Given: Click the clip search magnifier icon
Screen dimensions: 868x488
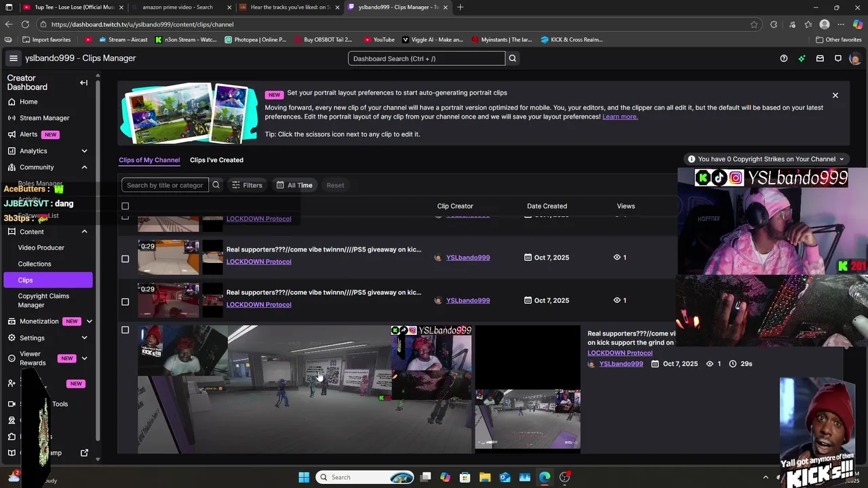Looking at the screenshot, I should coord(216,185).
